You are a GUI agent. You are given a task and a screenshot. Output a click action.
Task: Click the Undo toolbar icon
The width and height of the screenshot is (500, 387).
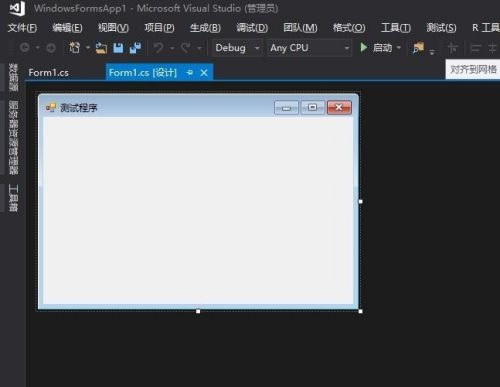158,48
